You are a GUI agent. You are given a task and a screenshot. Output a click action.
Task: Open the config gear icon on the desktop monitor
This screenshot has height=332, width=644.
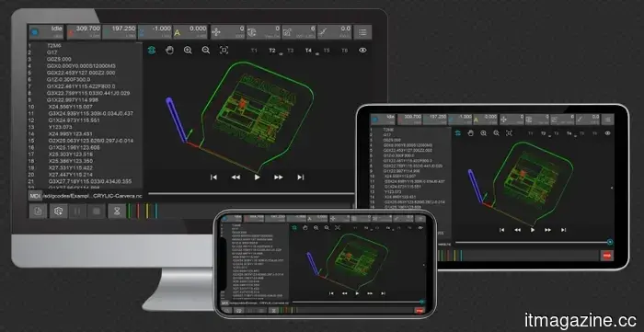pyautogui.click(x=58, y=212)
